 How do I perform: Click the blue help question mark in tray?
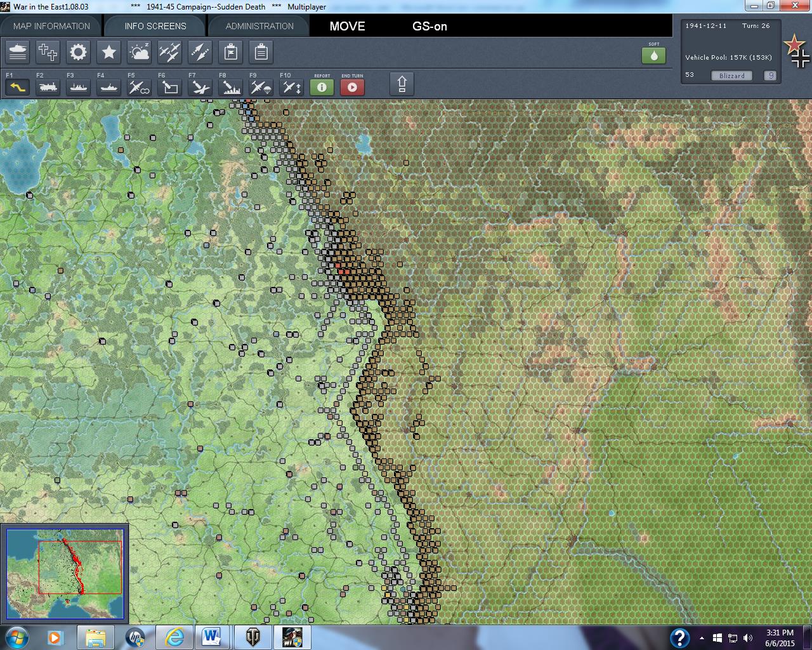pyautogui.click(x=679, y=637)
